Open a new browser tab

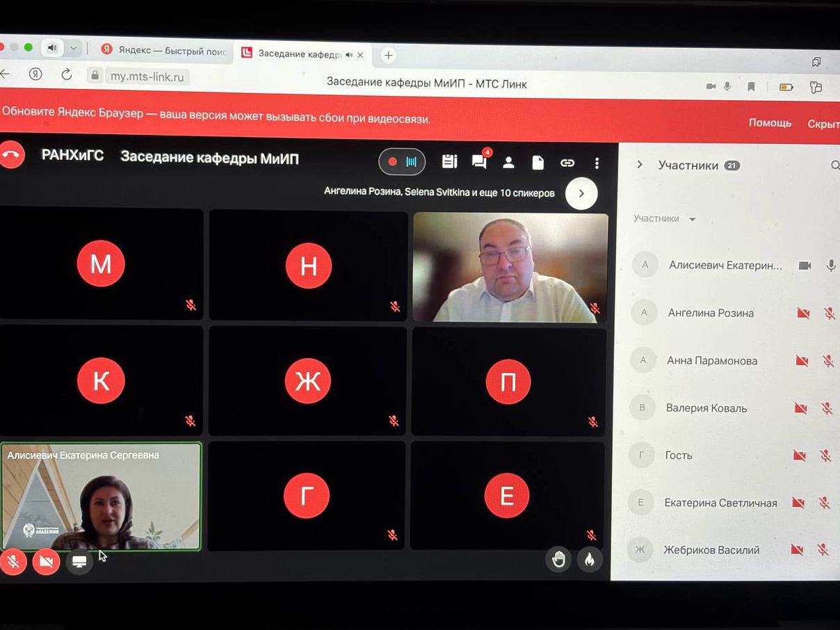point(388,55)
